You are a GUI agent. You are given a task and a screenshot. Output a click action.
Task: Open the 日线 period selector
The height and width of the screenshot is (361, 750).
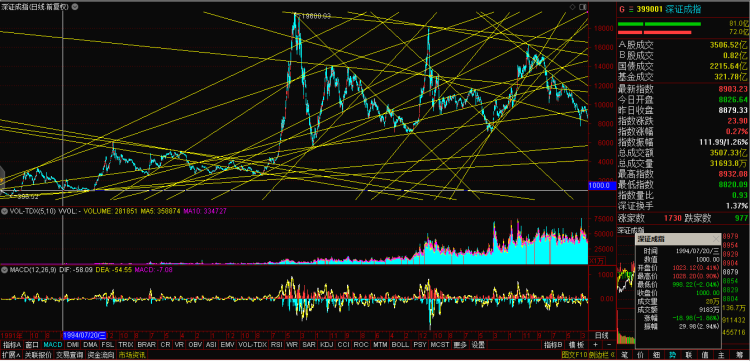[x=601, y=335]
